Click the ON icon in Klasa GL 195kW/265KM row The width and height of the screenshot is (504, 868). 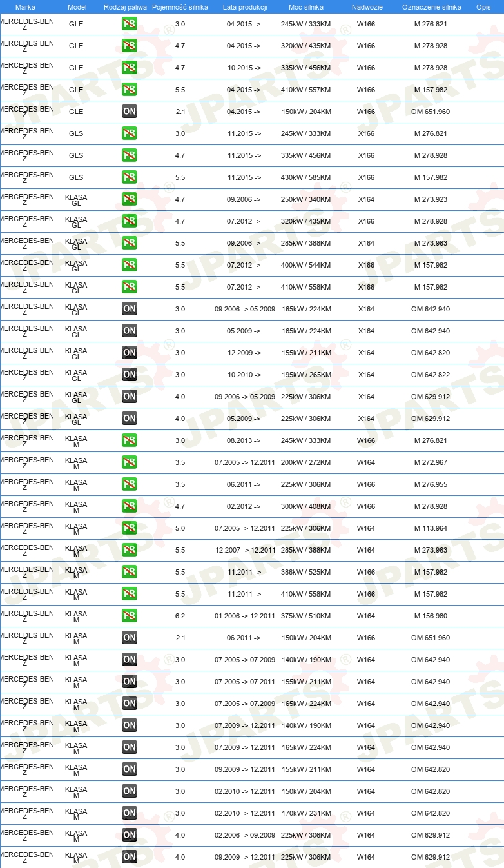130,375
